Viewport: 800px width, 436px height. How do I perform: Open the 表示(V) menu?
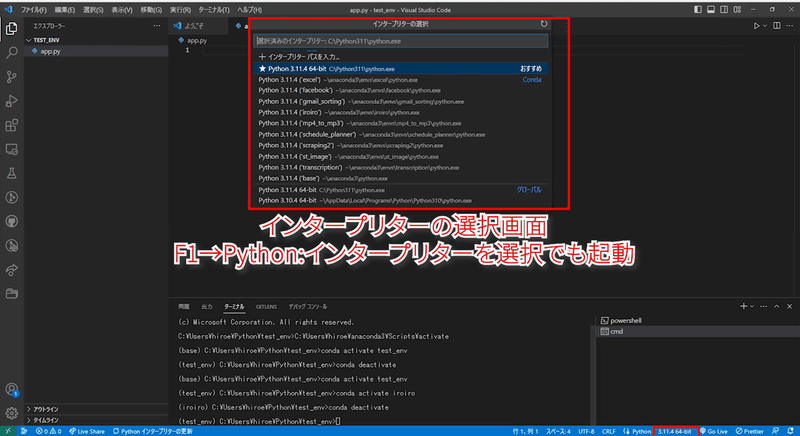point(122,10)
